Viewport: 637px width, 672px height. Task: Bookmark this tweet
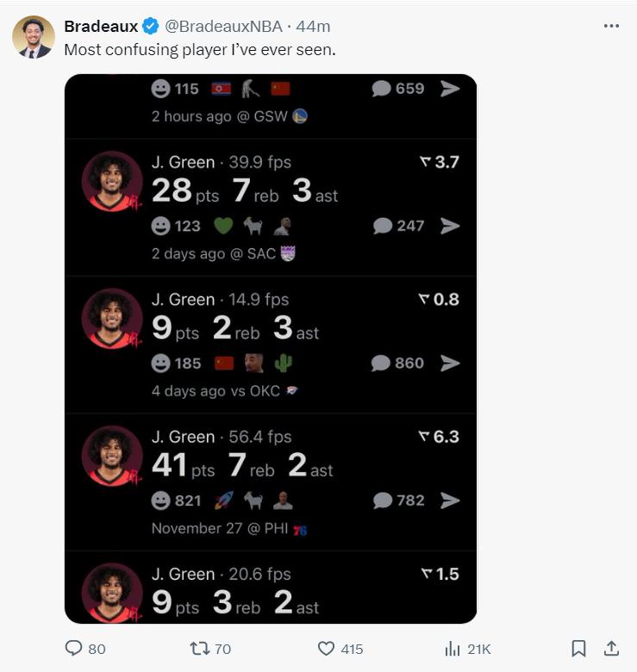coord(579,649)
